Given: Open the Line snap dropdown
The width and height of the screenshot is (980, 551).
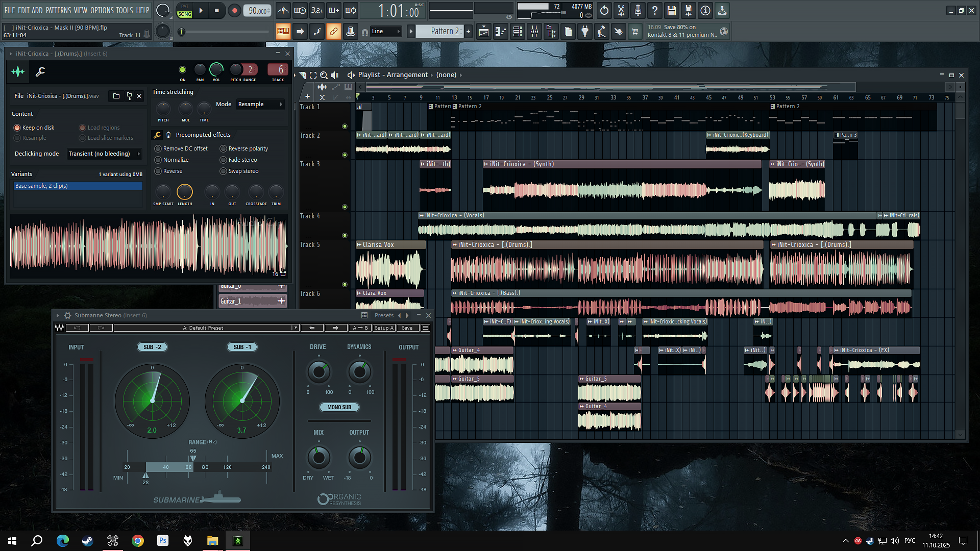Looking at the screenshot, I should click(x=385, y=32).
